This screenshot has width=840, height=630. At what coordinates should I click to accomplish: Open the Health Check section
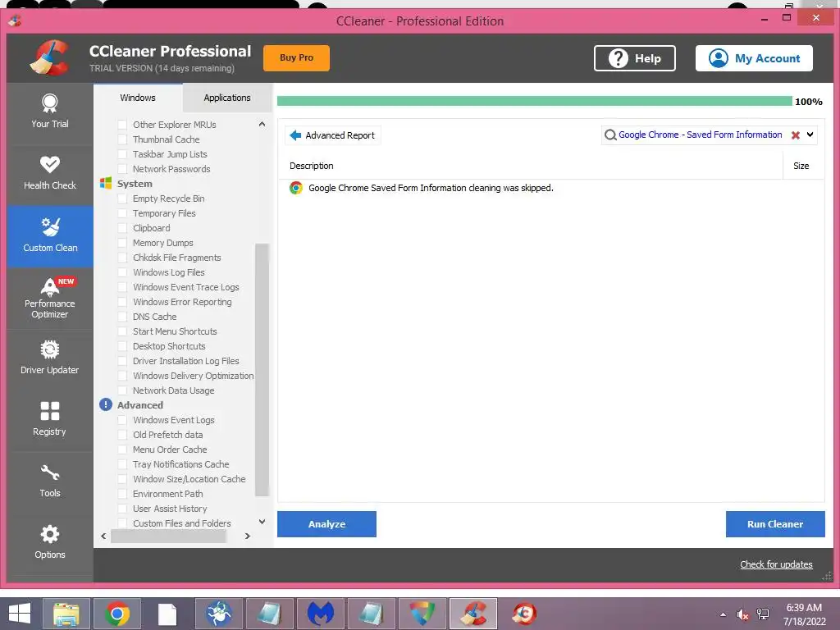point(50,174)
